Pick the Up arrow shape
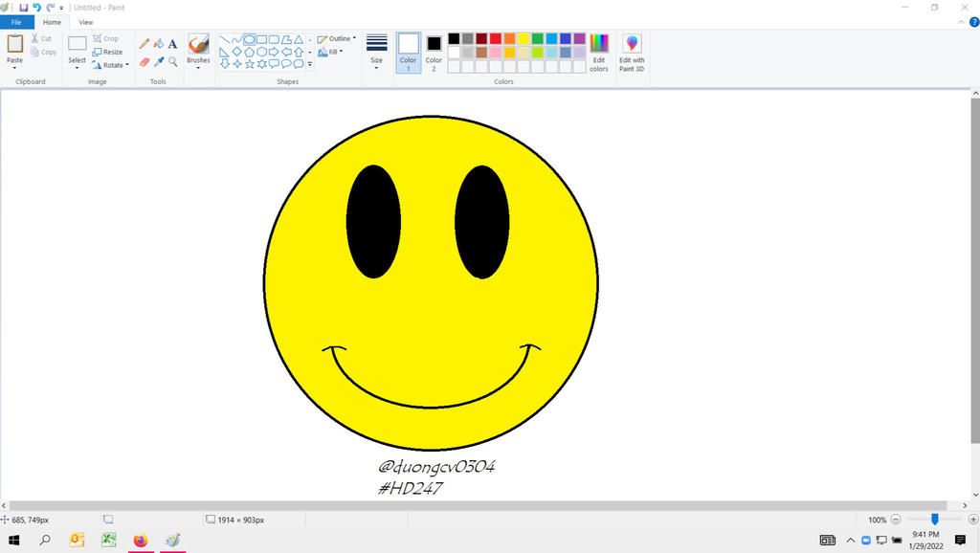This screenshot has width=980, height=553. tap(299, 52)
